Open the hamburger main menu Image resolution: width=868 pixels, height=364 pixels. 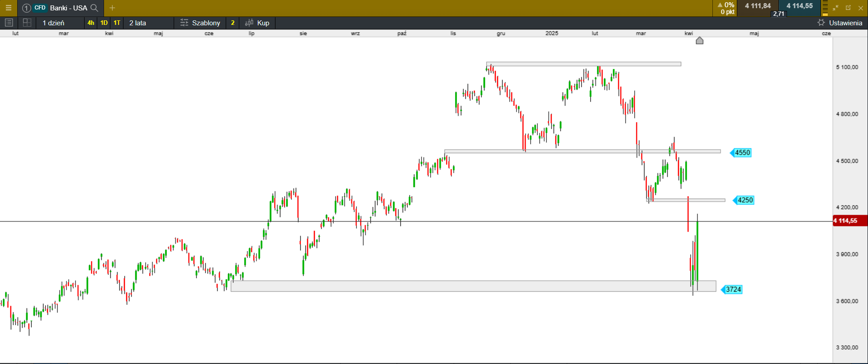8,8
